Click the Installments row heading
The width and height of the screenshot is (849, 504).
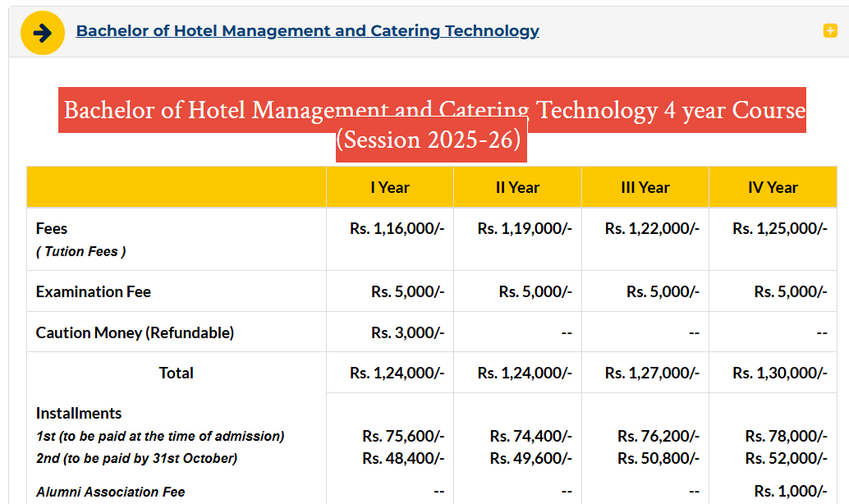coord(72,413)
